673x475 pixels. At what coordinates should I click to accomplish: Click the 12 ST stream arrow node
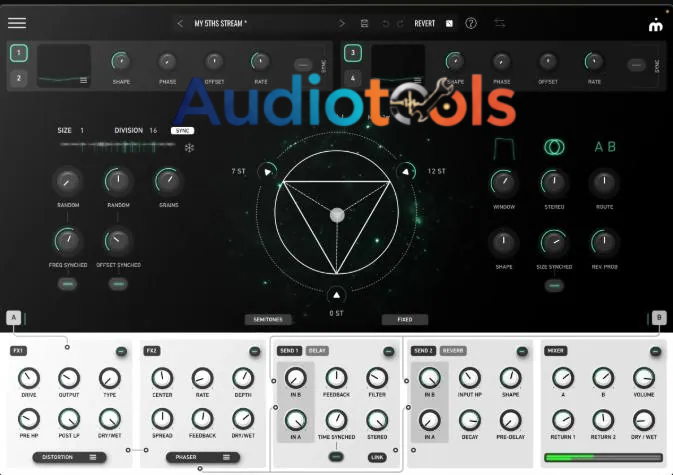pos(406,172)
